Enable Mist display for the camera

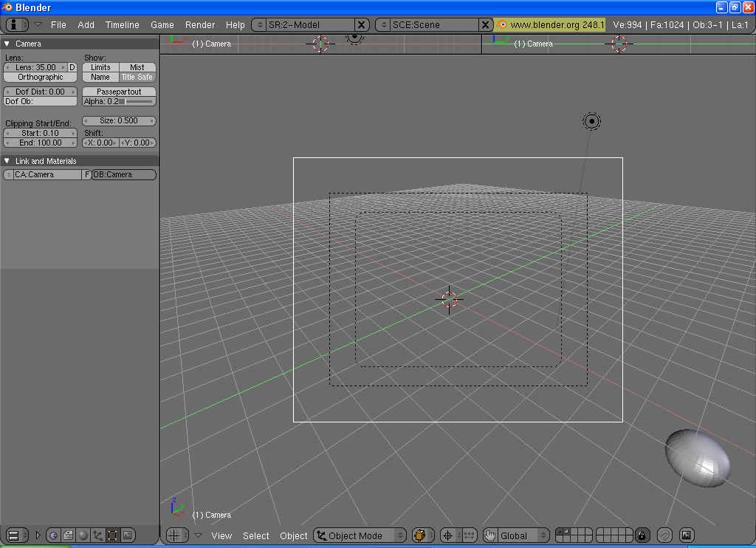coord(137,67)
